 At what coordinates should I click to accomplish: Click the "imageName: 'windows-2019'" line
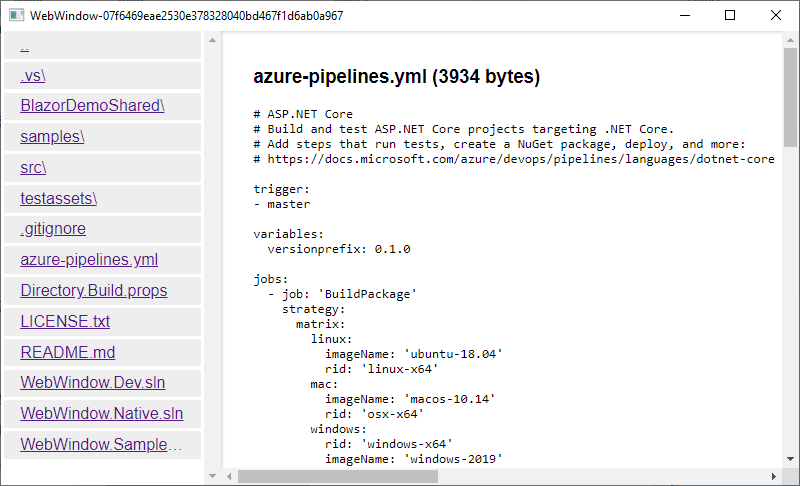click(414, 459)
